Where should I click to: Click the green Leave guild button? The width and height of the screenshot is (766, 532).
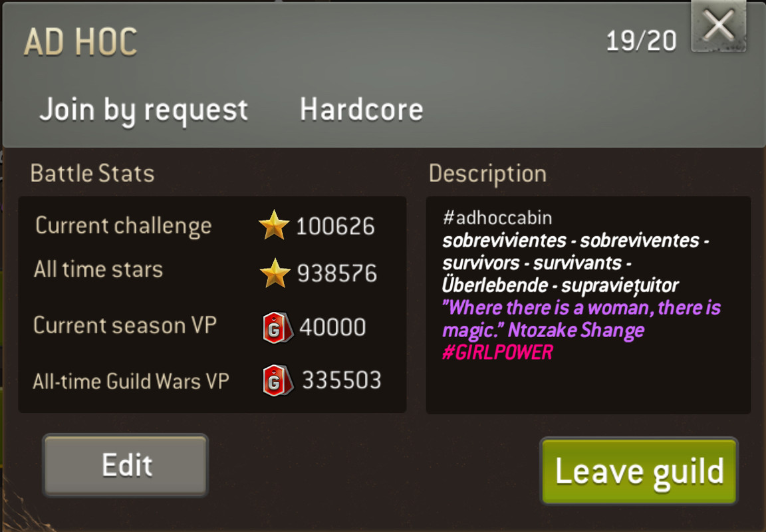[639, 471]
